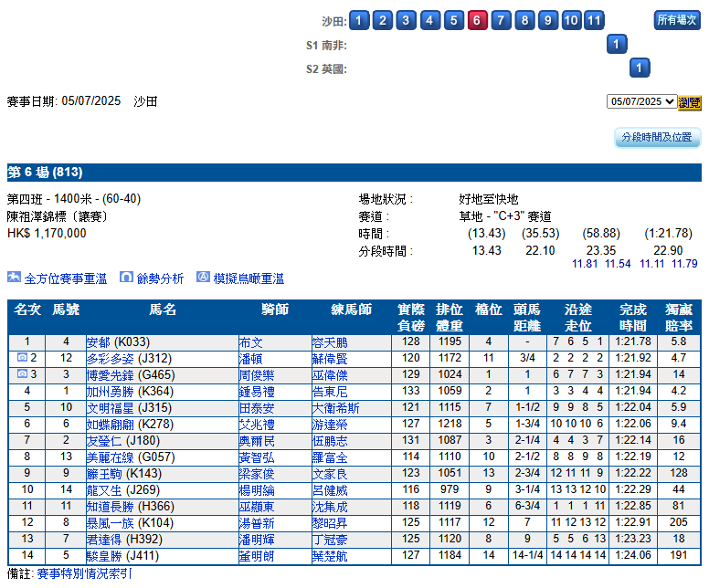Open the 餘勢分析 icon
The image size is (709, 588).
point(126,277)
